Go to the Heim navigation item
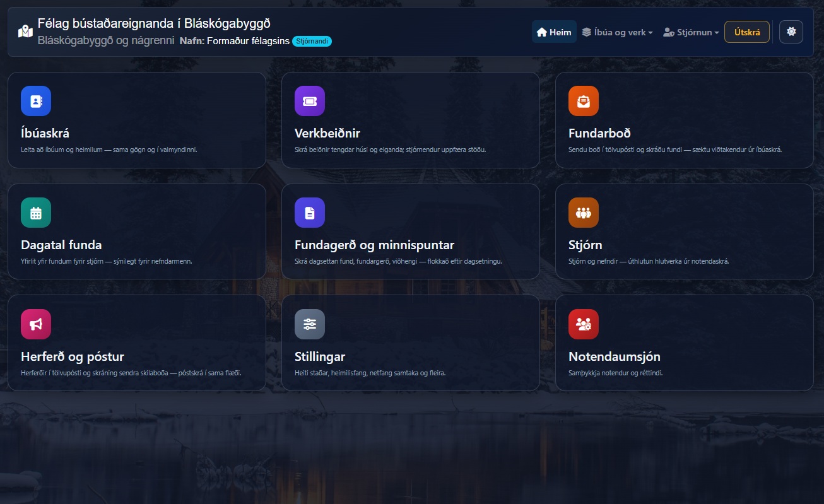The height and width of the screenshot is (504, 824). coord(554,32)
